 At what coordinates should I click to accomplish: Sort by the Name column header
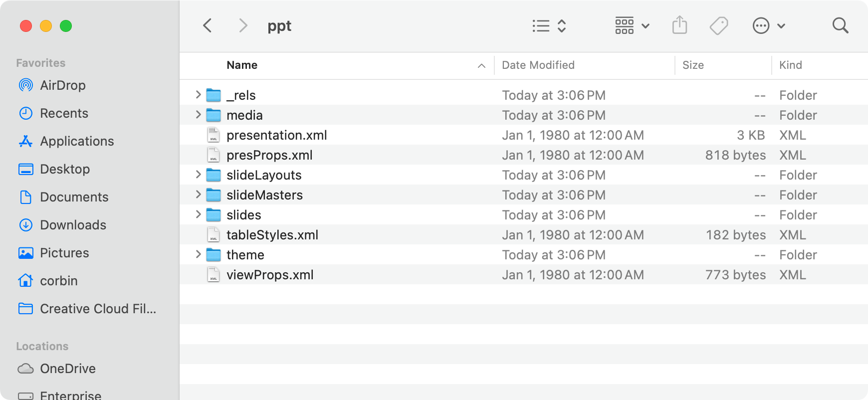coord(242,65)
